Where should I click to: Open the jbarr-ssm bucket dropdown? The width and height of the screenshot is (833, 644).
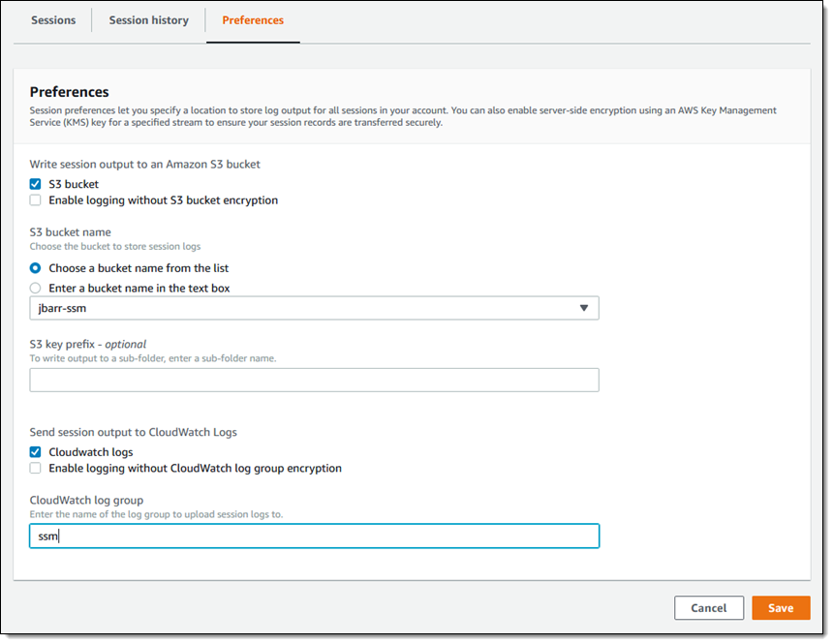pos(314,308)
